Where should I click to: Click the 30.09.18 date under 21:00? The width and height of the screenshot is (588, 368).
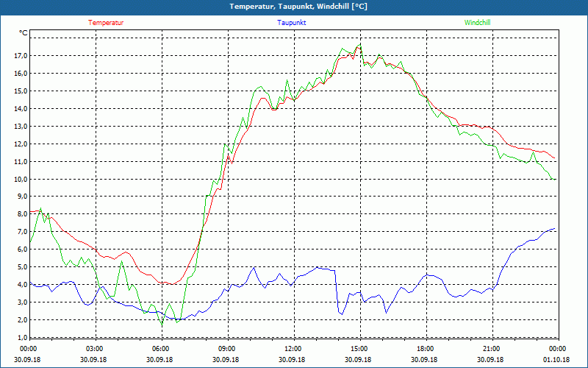click(x=490, y=359)
